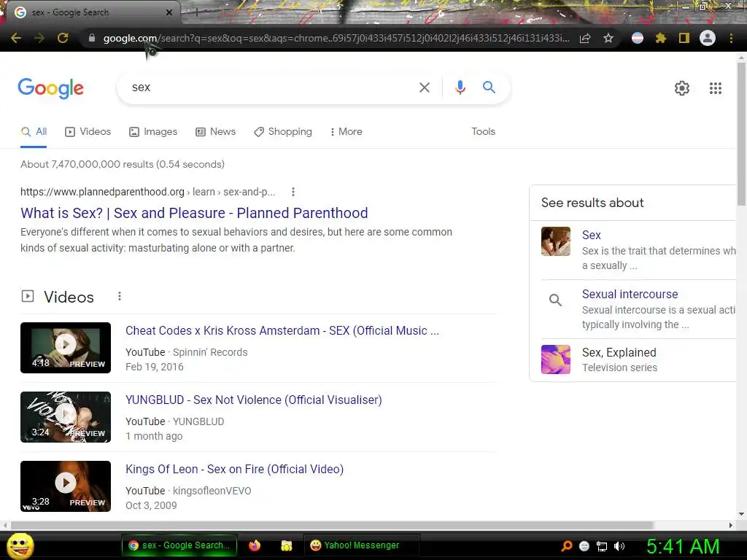Close the Google Search browser tab
This screenshot has height=560, width=747.
pyautogui.click(x=169, y=12)
